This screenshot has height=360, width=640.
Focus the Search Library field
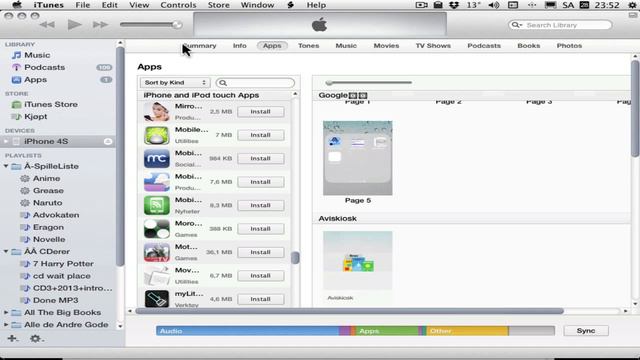click(x=560, y=25)
